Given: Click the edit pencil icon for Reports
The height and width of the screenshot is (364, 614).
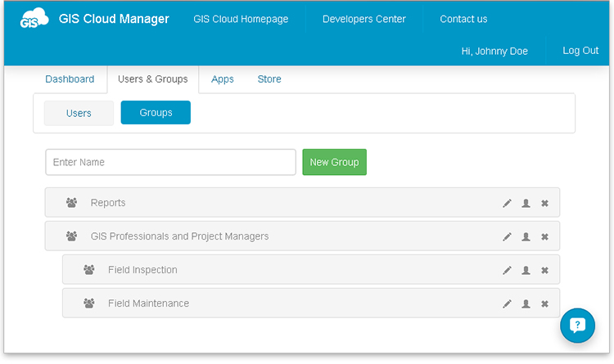Looking at the screenshot, I should click(507, 203).
